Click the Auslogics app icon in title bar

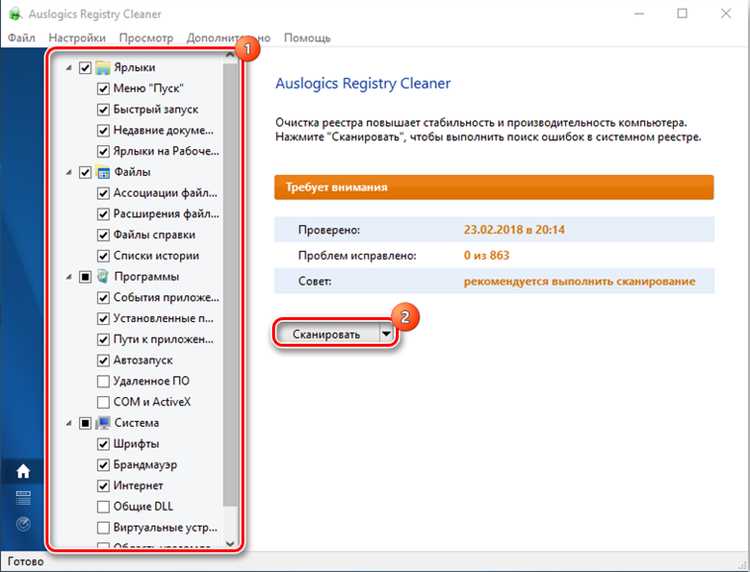[x=15, y=14]
